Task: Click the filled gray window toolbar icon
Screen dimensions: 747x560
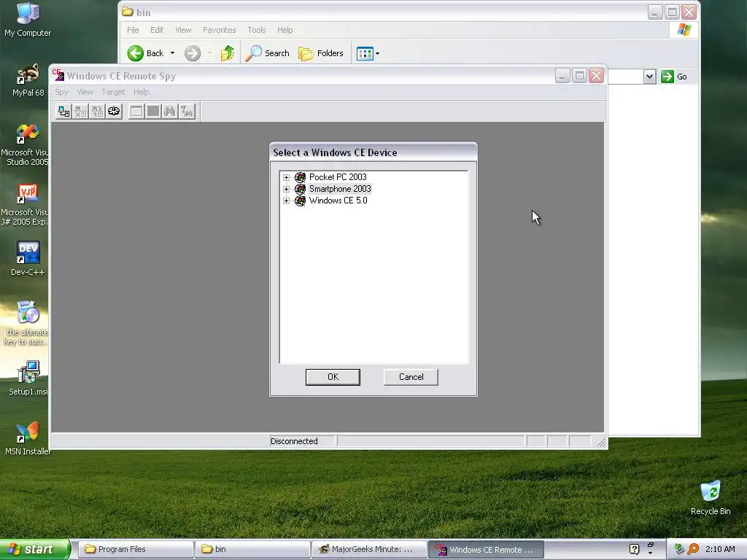Action: point(153,112)
